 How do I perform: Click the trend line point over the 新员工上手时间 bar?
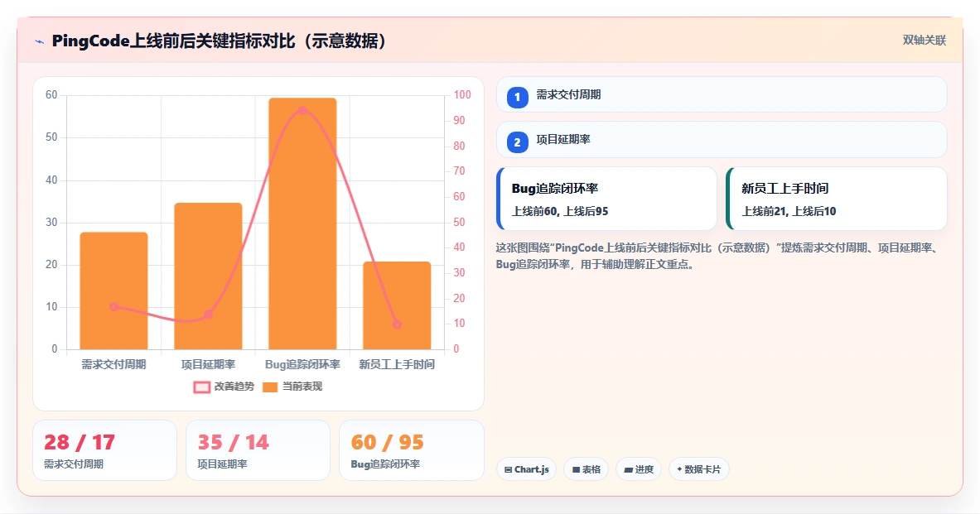coord(397,324)
